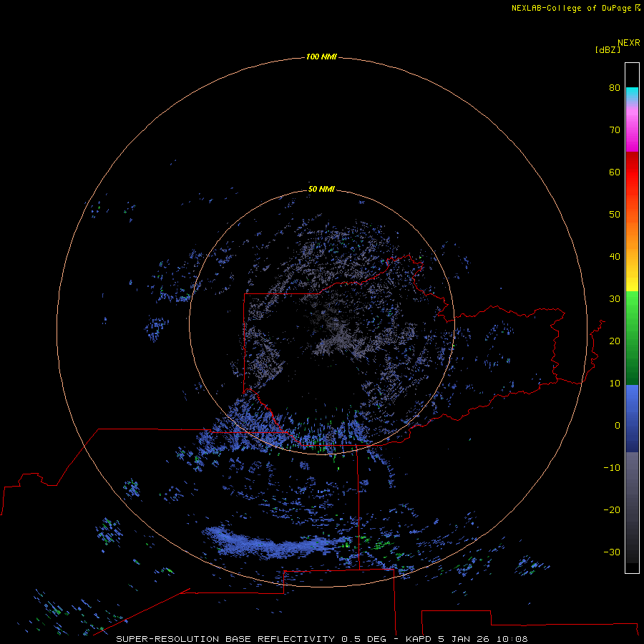Click the cyan band atop the color bar
The width and height of the screenshot is (644, 644).
click(632, 93)
